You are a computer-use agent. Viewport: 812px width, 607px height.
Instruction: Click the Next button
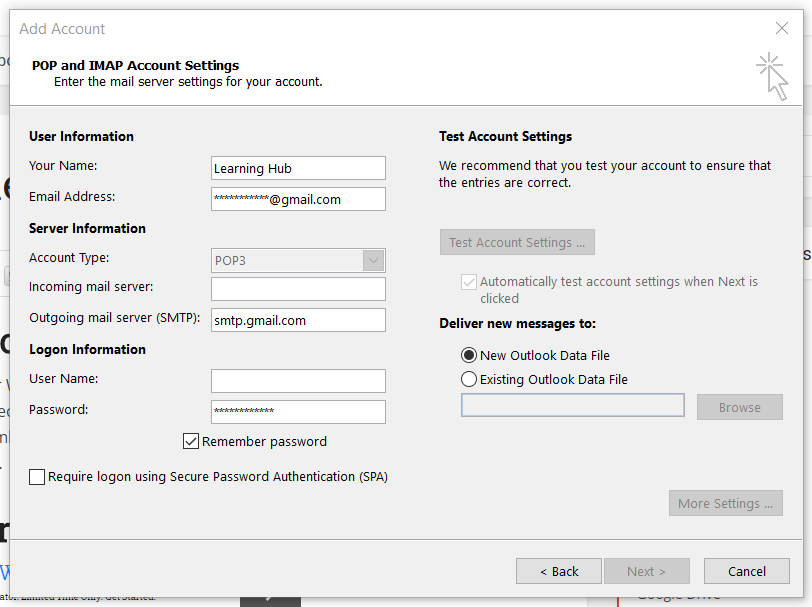(646, 571)
